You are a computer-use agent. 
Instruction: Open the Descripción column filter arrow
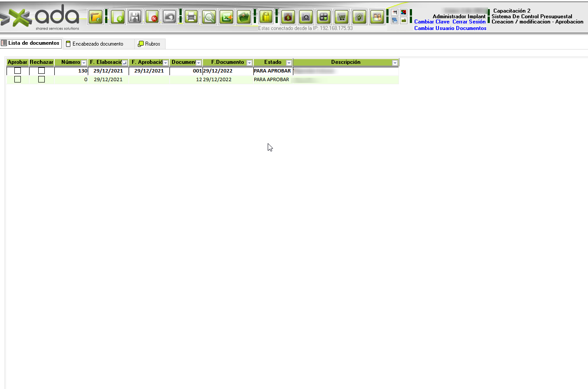click(x=395, y=63)
